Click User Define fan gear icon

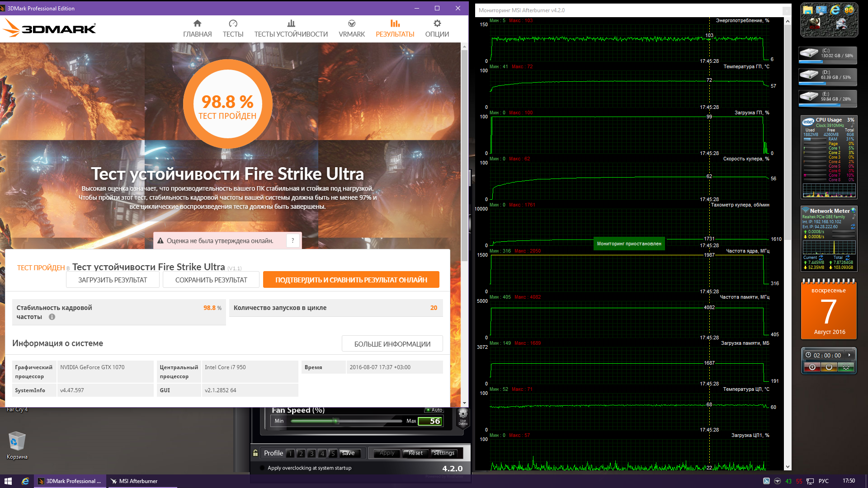click(463, 415)
